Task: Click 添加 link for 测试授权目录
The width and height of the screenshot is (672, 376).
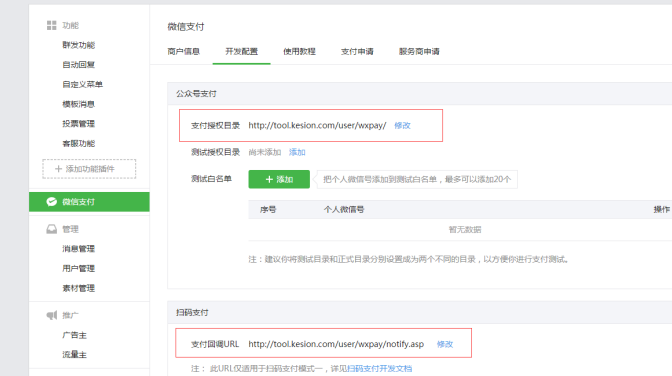Action: point(297,152)
